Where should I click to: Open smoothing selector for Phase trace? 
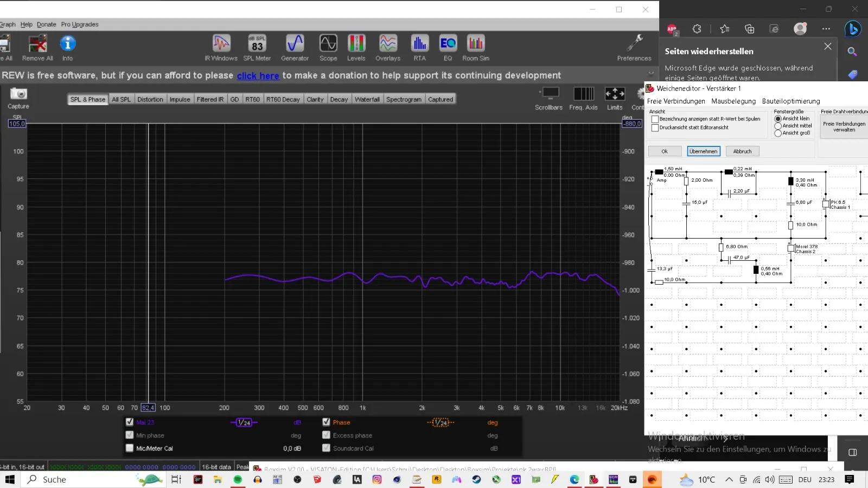(x=440, y=422)
